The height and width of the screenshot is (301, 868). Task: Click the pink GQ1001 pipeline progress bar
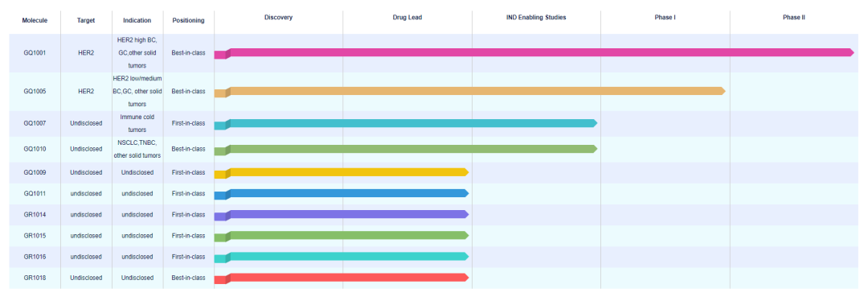[x=534, y=53]
